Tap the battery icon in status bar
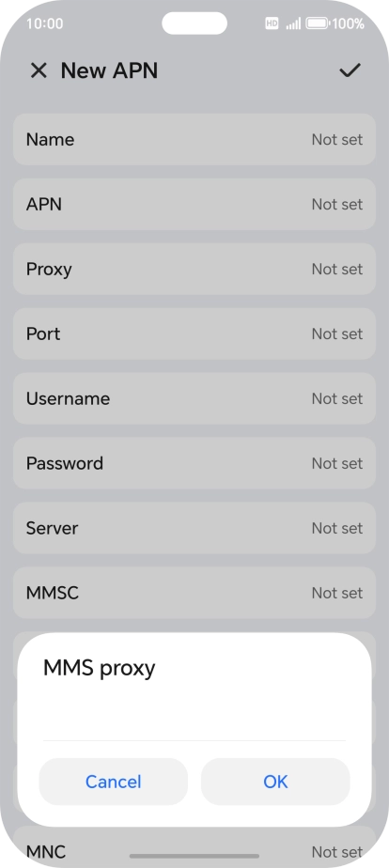Screen dimensions: 389x868 pos(318,23)
